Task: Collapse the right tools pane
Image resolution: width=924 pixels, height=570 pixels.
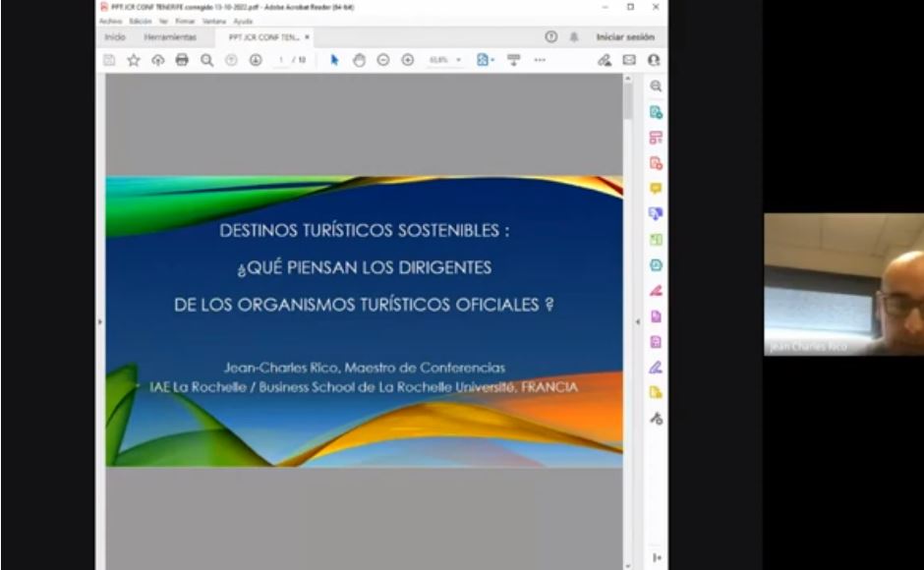Action: (637, 321)
